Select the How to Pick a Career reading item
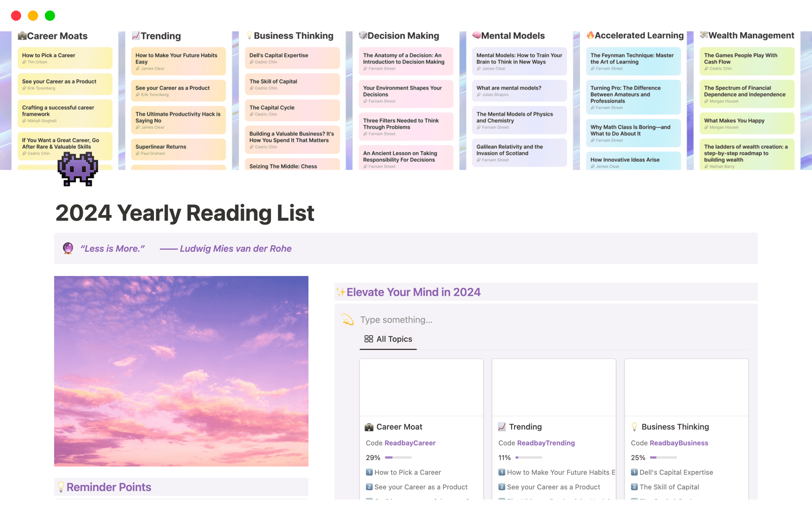This screenshot has width=812, height=508. coord(407,472)
